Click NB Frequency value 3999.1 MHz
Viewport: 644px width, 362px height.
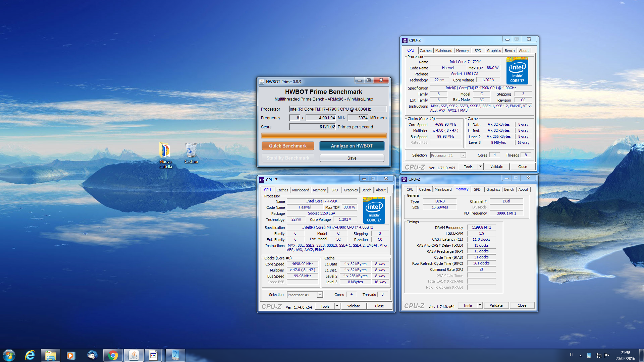pyautogui.click(x=506, y=213)
